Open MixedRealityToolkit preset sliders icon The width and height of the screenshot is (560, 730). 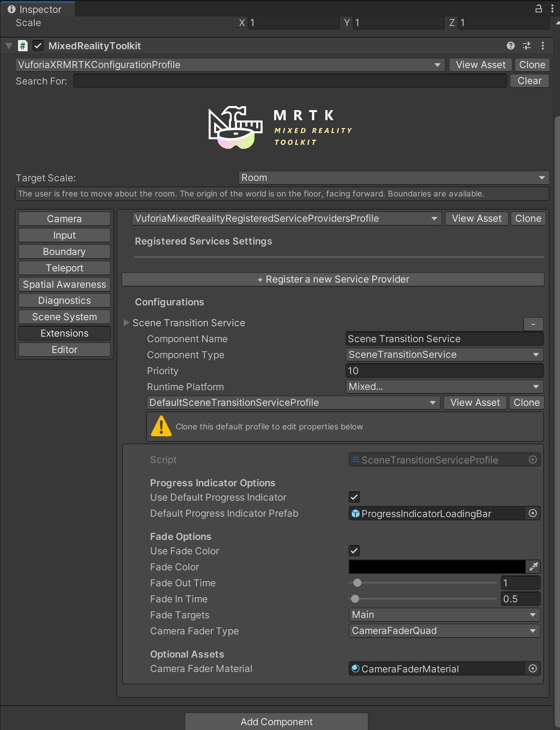527,46
